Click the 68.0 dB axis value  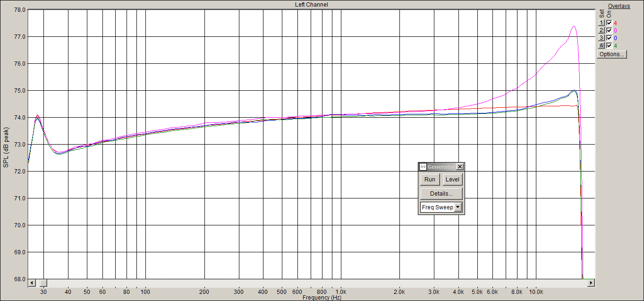pyautogui.click(x=19, y=279)
